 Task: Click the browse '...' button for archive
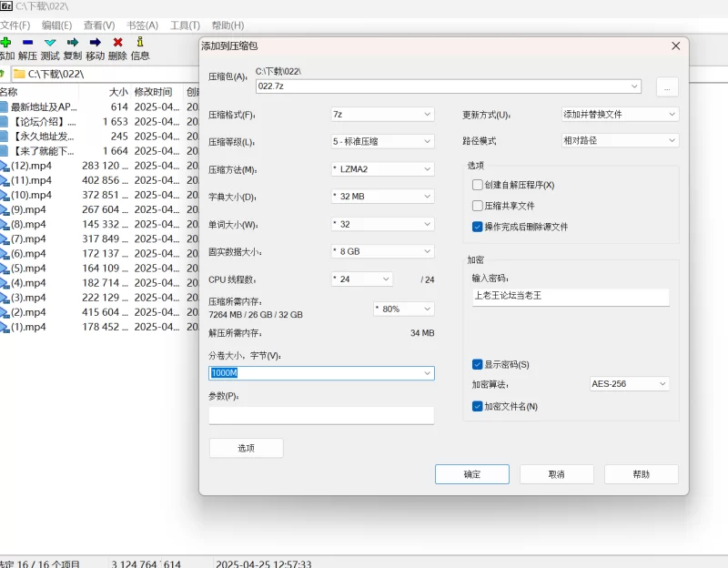[667, 86]
